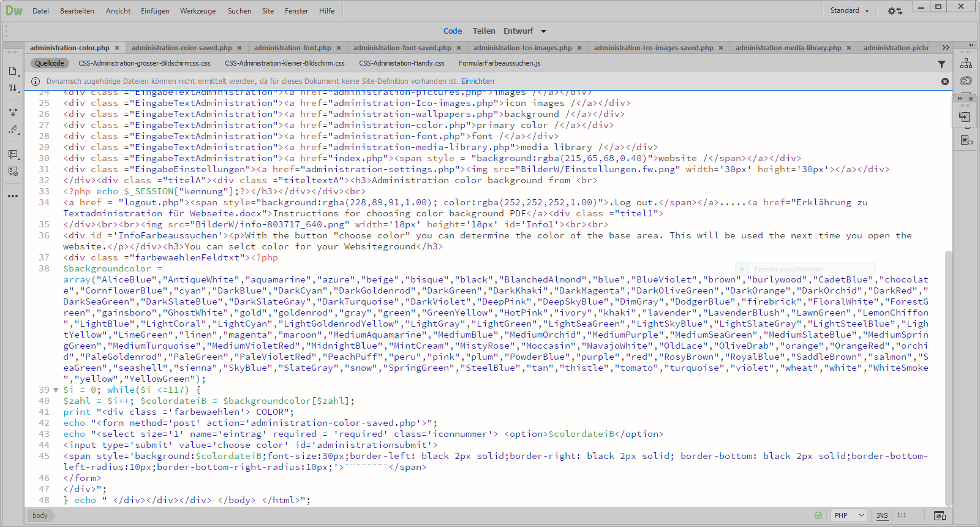Open related file CSS-Administration-grosser-Bildschirmcss.css
This screenshot has width=980, height=527.
(145, 63)
